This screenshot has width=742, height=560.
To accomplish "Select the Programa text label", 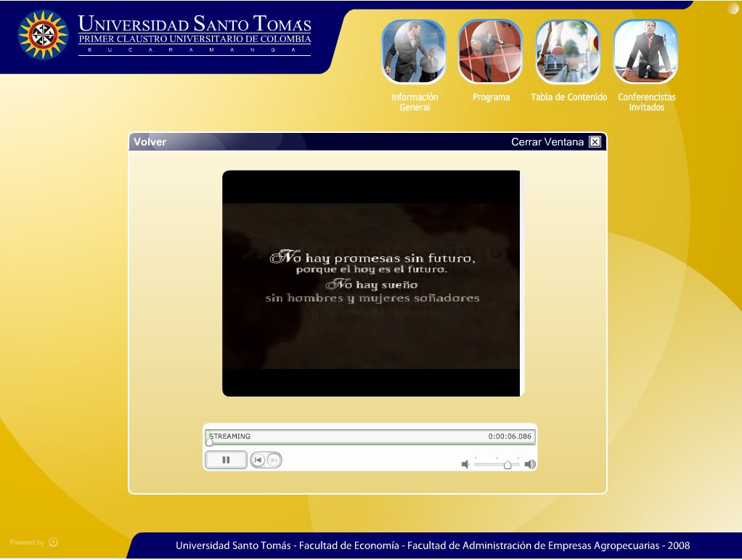I will pos(491,97).
